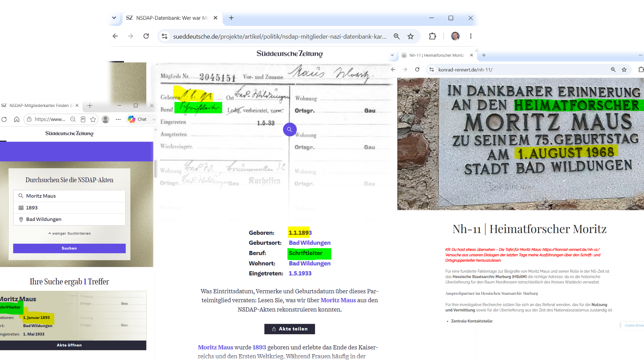Viewport: 644px width, 362px height.
Task: Click the place field containing 'Bad Wildungen'
Action: coord(69,219)
